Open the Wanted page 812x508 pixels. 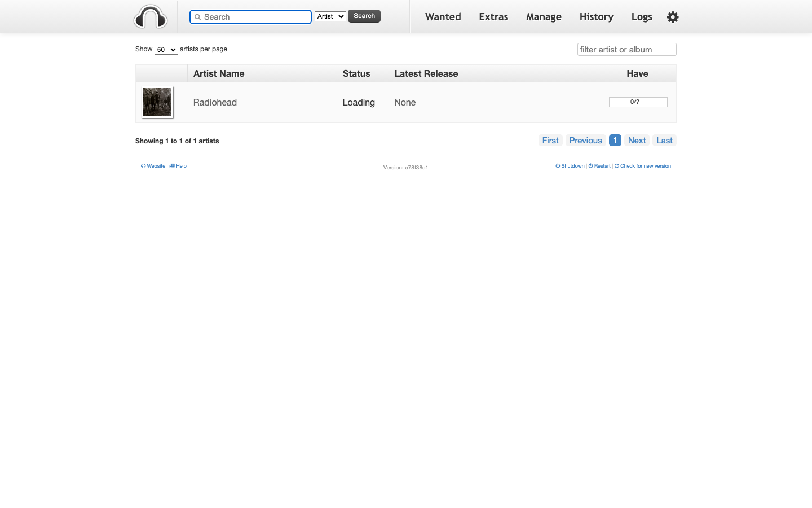click(443, 17)
